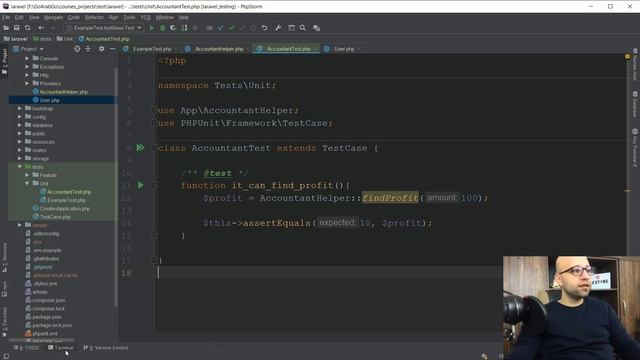The height and width of the screenshot is (360, 640).
Task: Click the laravel breadcrumb
Action: tap(15, 39)
